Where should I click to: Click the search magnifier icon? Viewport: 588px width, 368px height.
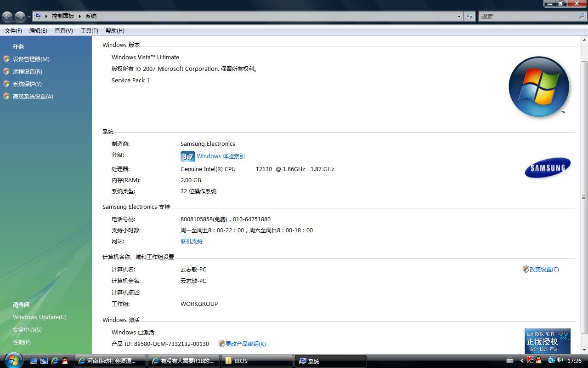tap(582, 16)
